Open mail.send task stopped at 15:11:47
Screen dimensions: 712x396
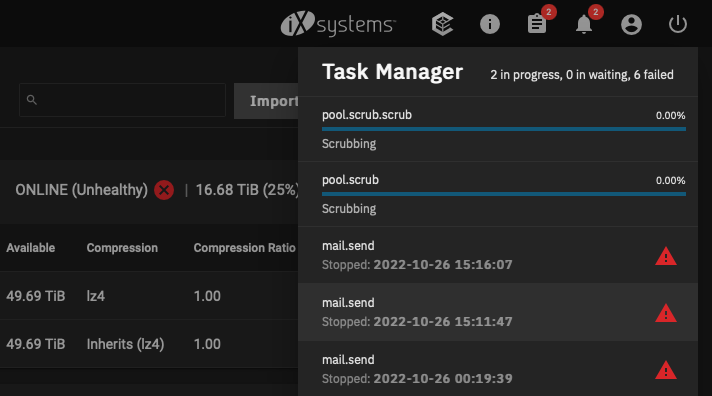coord(498,312)
